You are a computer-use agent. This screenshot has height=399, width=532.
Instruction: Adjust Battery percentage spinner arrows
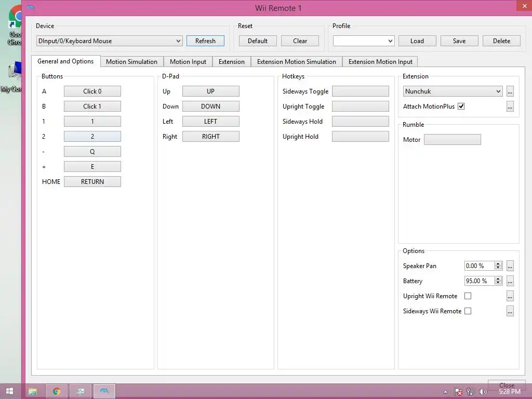point(498,281)
